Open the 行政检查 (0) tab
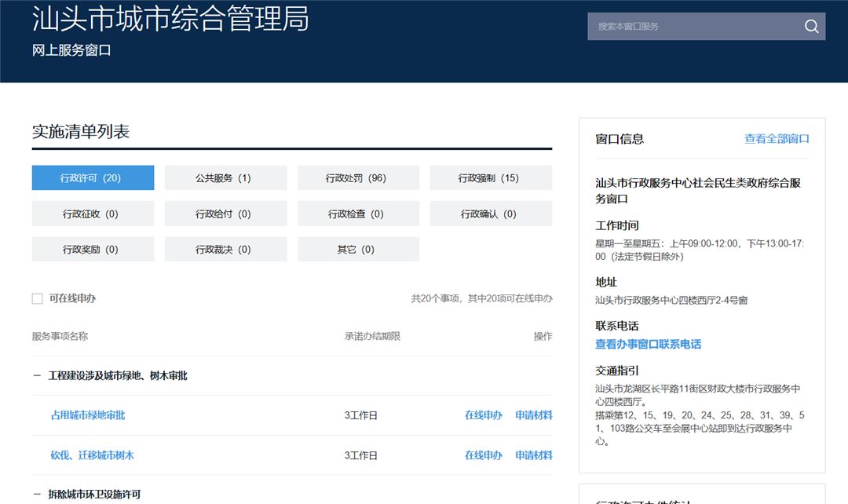This screenshot has height=504, width=848. pos(358,214)
